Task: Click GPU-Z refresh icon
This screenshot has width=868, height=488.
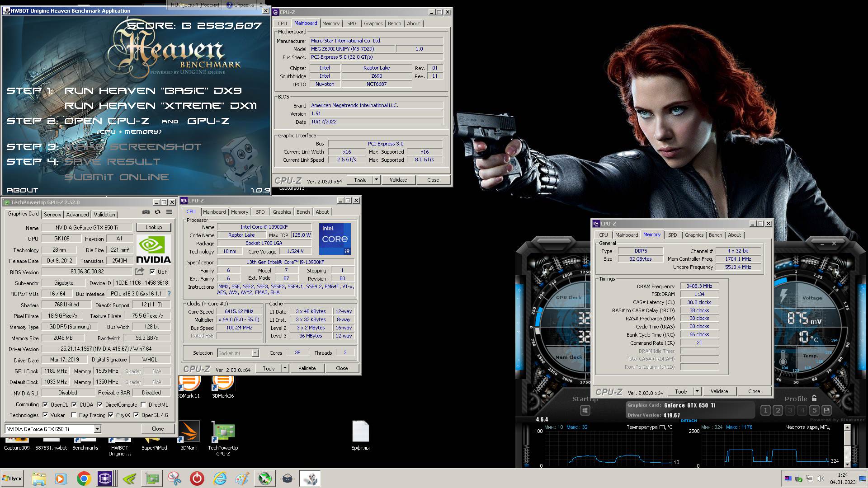Action: point(157,212)
